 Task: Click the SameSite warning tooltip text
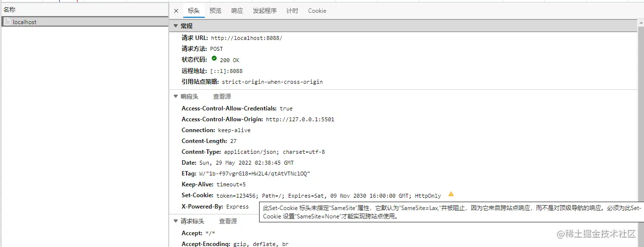[452, 212]
